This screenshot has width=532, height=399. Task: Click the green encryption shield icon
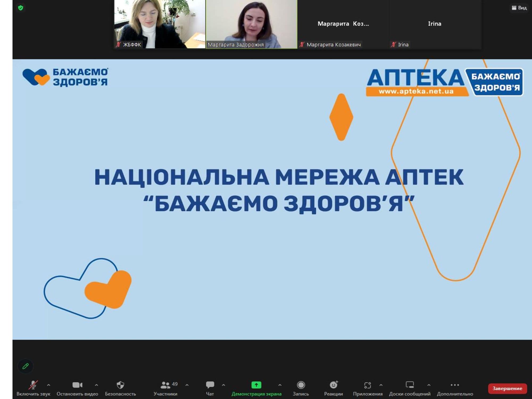pos(21,8)
